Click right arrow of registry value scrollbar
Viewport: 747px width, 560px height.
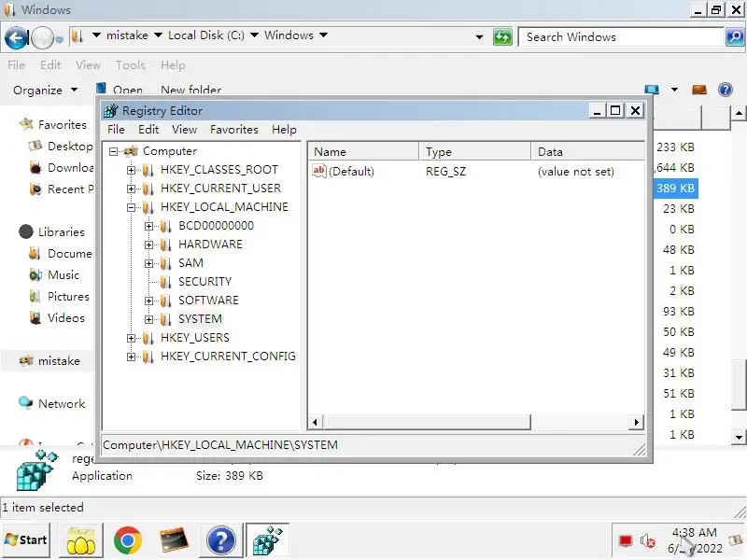point(637,422)
